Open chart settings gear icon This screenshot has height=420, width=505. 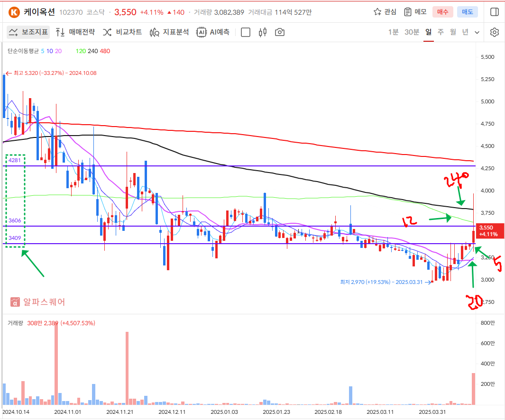point(494,32)
